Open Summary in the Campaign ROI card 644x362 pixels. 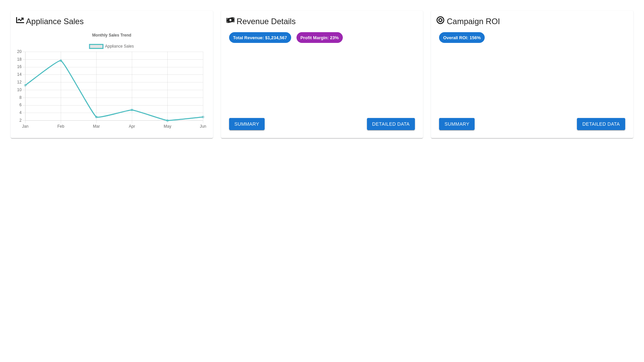pos(457,124)
